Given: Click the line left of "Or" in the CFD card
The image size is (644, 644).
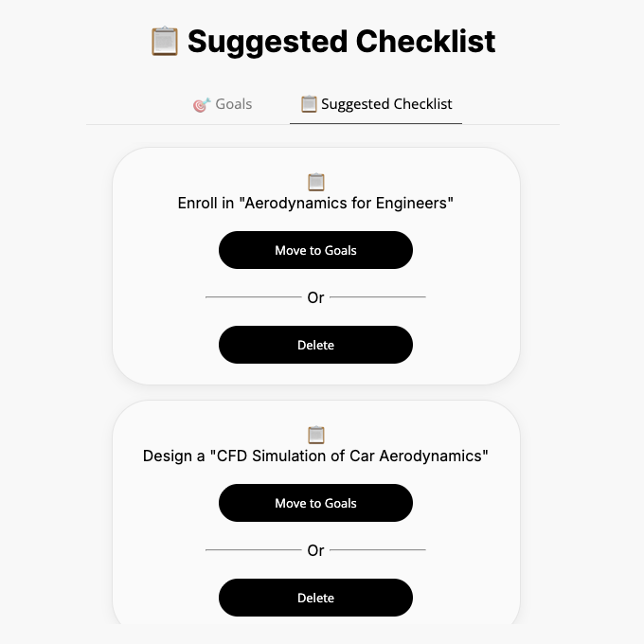Looking at the screenshot, I should tap(253, 550).
